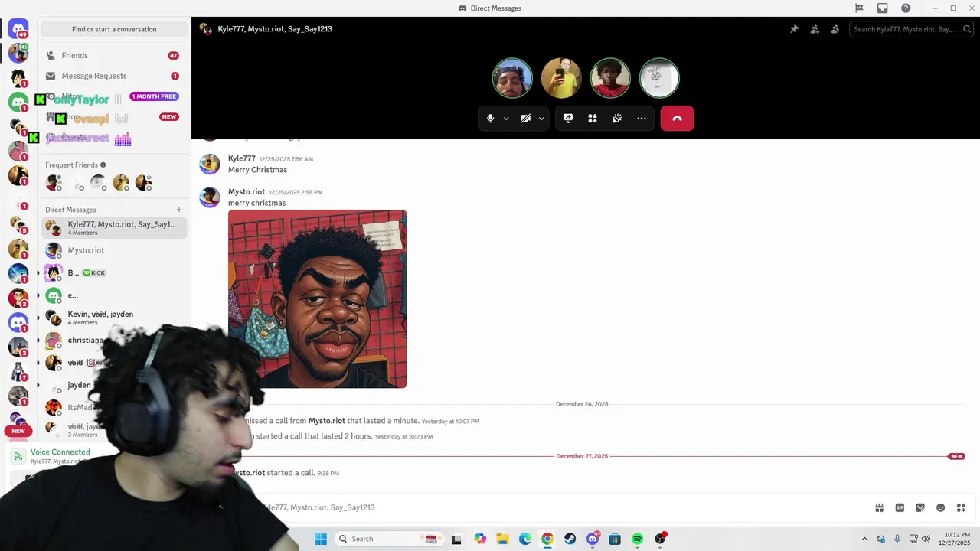Show Frequent Friends info icon
Viewport: 980px width, 551px height.
[103, 165]
